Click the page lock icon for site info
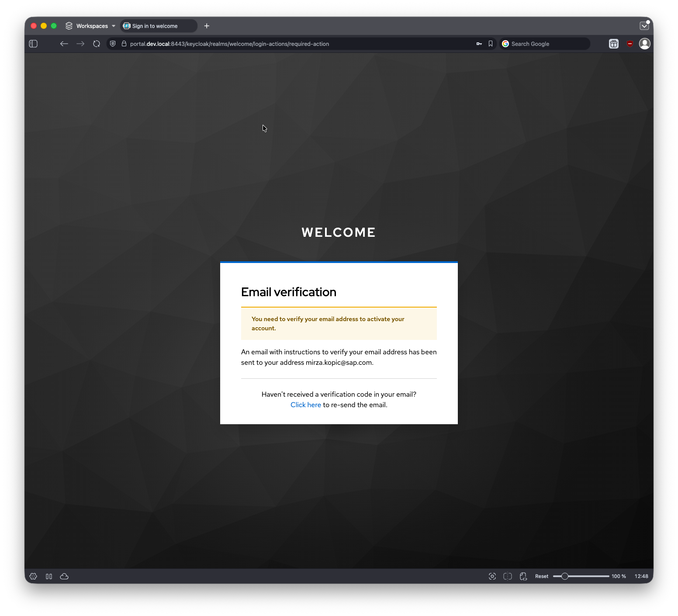The width and height of the screenshot is (678, 616). pos(124,44)
